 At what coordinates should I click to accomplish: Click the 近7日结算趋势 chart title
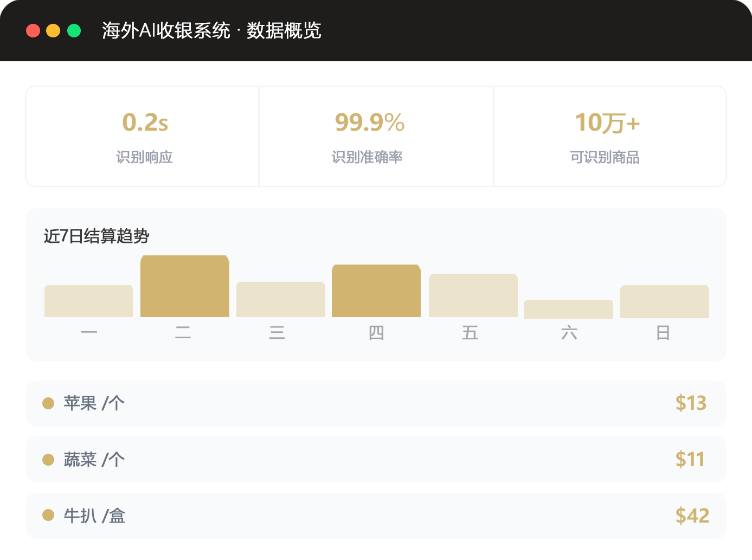point(97,236)
